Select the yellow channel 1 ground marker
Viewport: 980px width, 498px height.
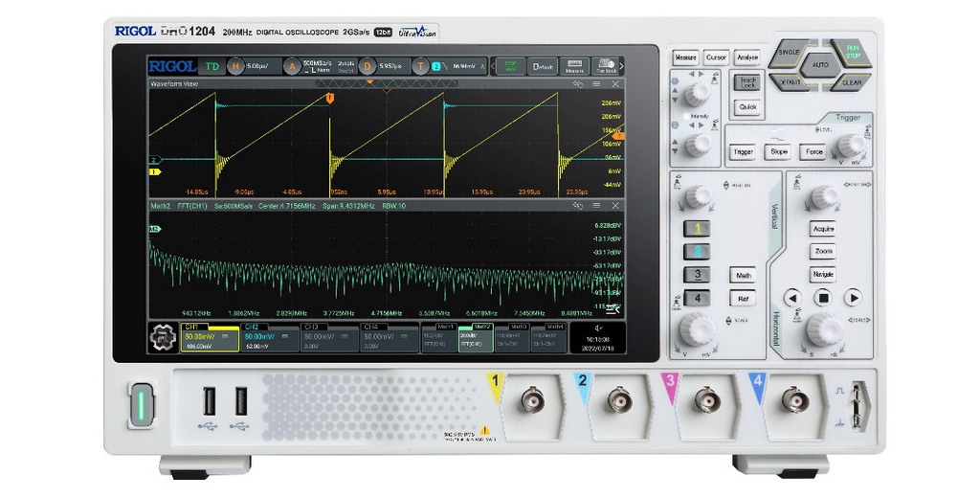[155, 171]
